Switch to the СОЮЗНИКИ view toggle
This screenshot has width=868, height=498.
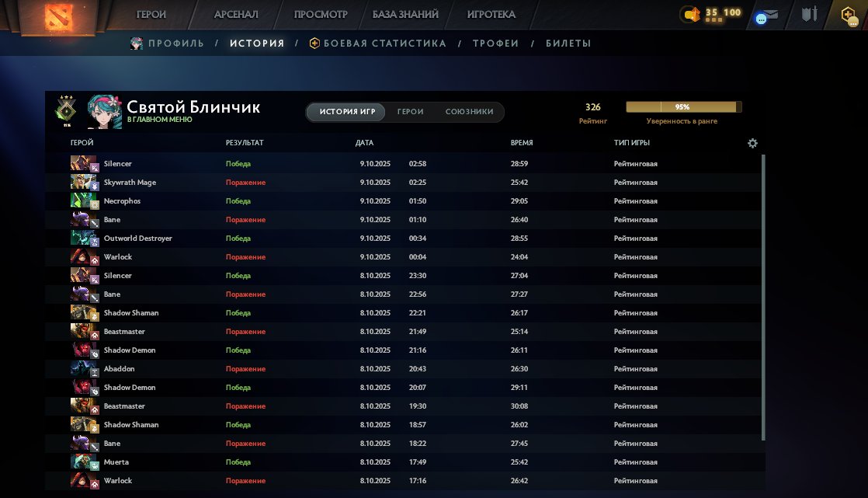pyautogui.click(x=469, y=112)
